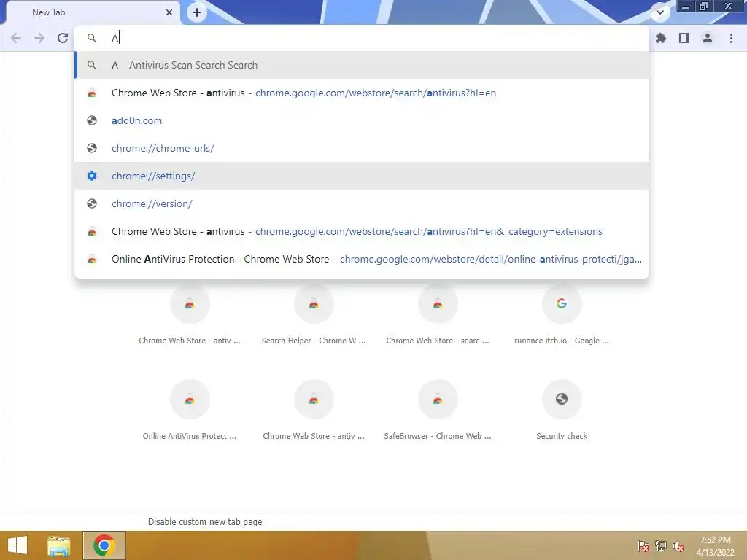This screenshot has height=560, width=747.
Task: Click Disable custom new tab page link
Action: [x=205, y=522]
